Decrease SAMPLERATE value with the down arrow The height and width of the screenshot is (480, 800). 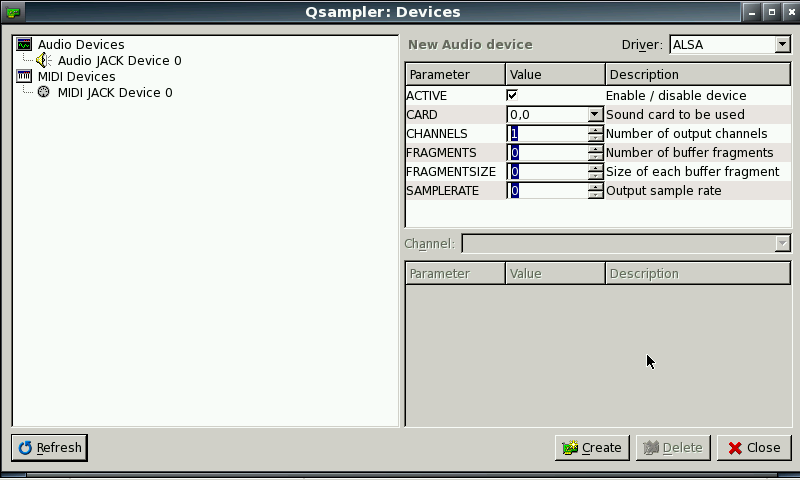(x=595, y=194)
